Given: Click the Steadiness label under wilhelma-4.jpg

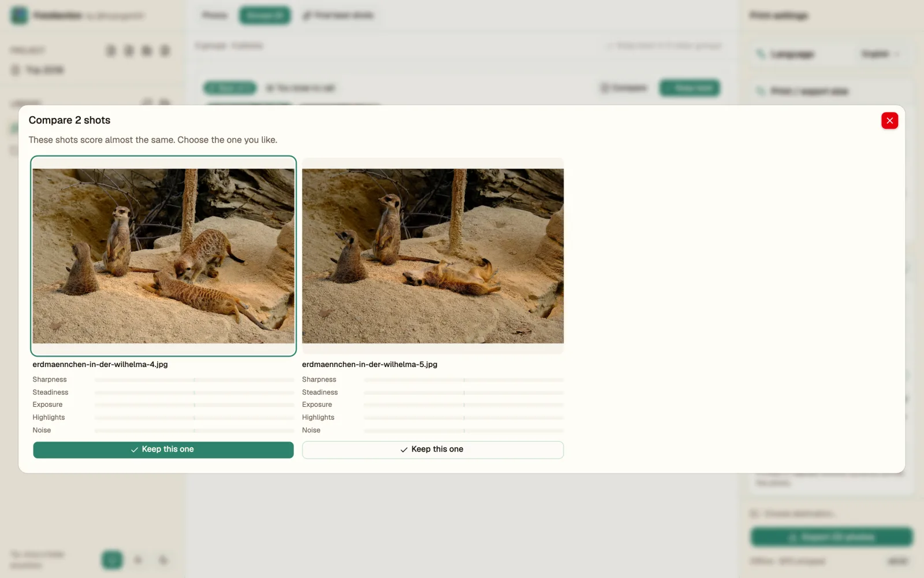Looking at the screenshot, I should 50,392.
